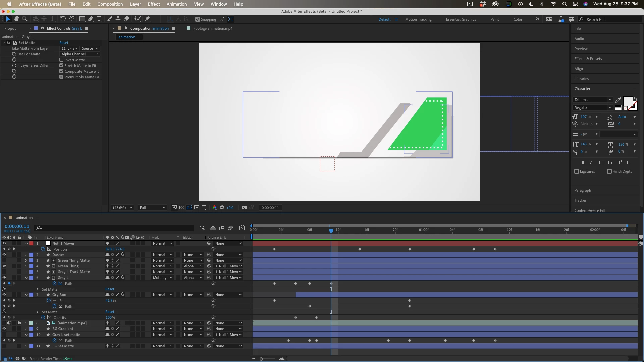The image size is (644, 362).
Task: Switch to the Motion Tracking workspace
Action: coord(418,19)
